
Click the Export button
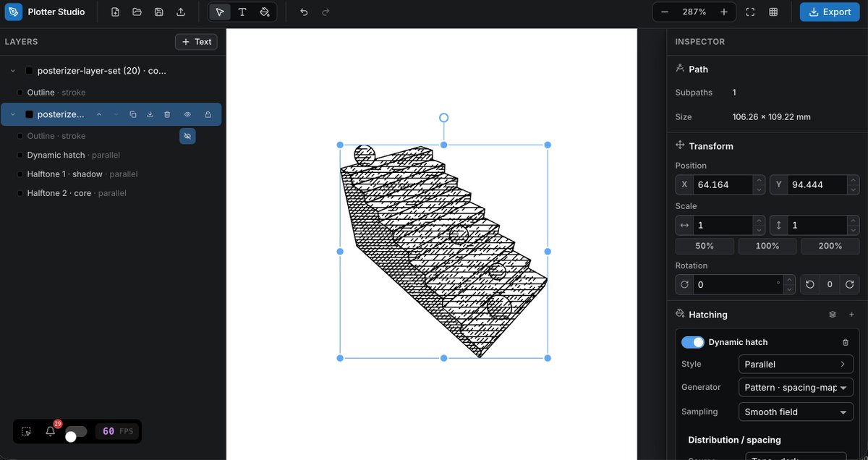[830, 12]
